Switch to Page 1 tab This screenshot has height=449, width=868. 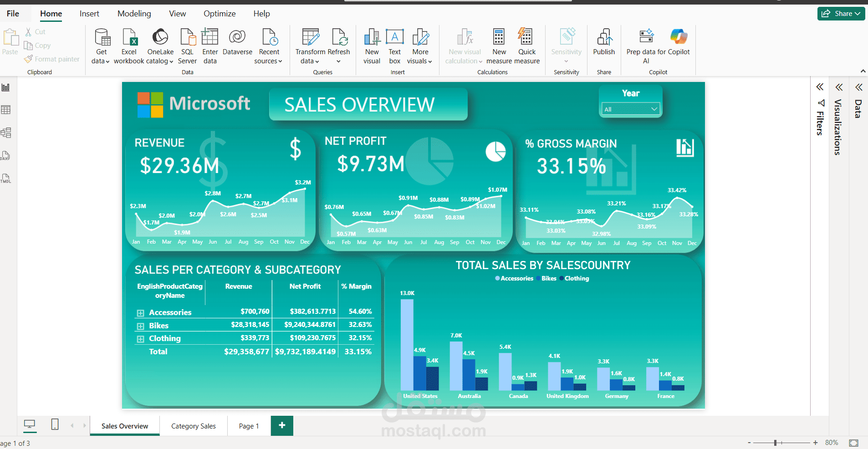coord(249,426)
